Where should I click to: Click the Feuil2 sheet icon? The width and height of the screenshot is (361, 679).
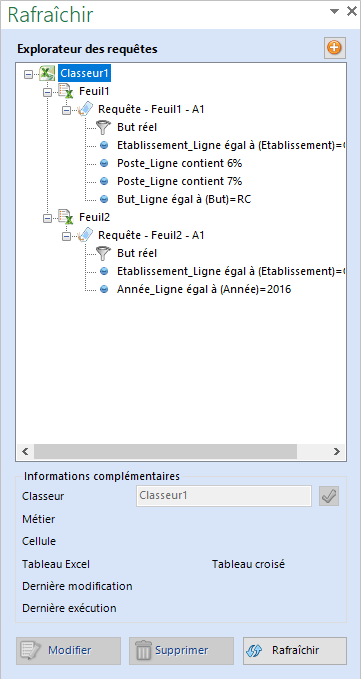(66, 217)
